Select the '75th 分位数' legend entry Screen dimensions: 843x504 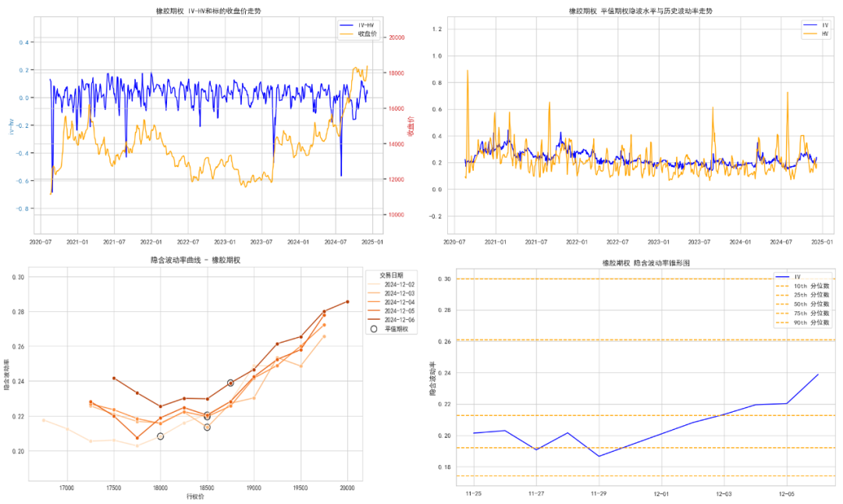coord(802,314)
